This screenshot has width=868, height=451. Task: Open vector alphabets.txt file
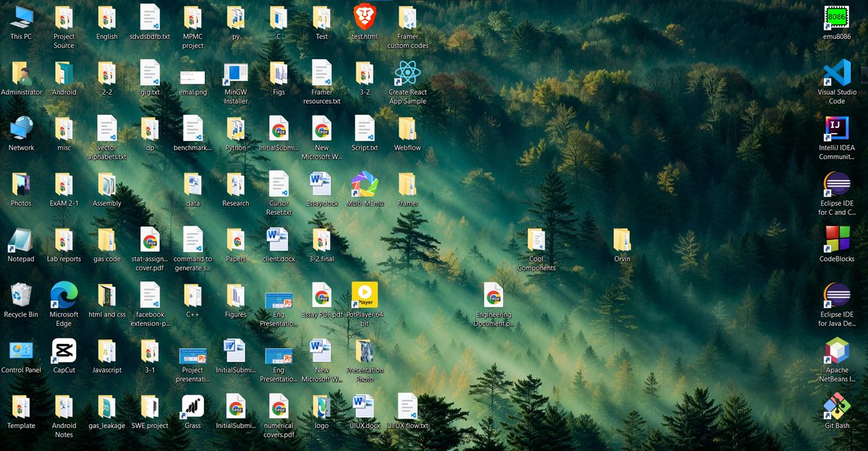[107, 138]
